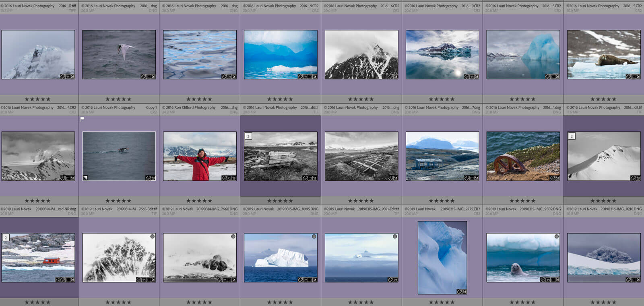Screen dimensions: 644x306
Task: Set star rating on rusty wheel photo
Action: click(522, 201)
